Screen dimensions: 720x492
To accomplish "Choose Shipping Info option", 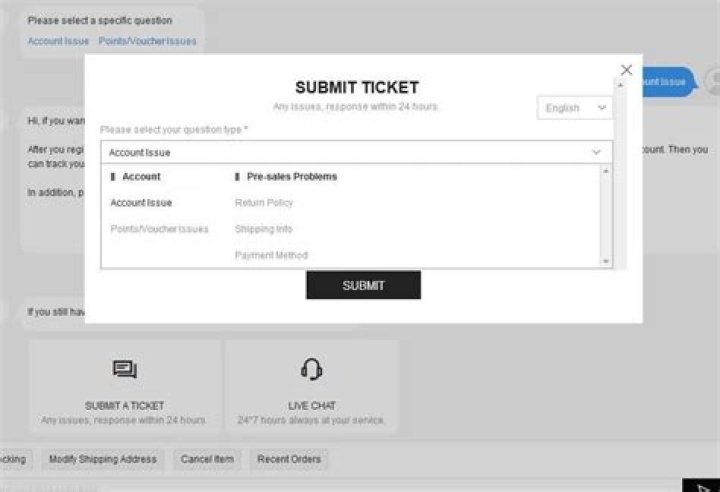I will (263, 229).
